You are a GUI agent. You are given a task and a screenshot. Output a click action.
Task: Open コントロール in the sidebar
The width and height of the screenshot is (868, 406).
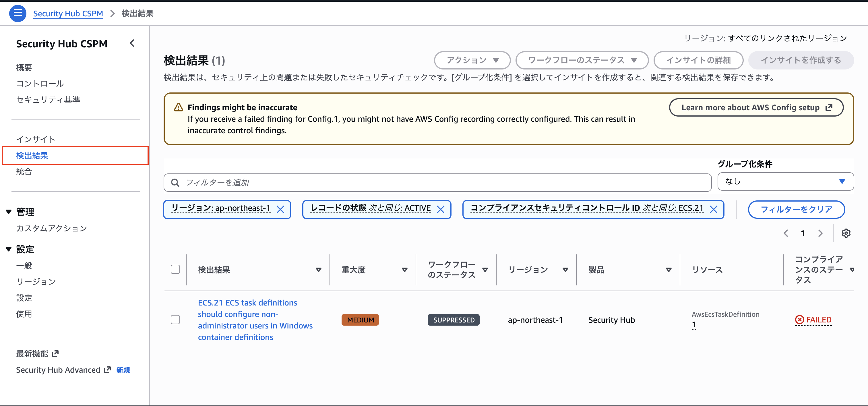tap(40, 83)
